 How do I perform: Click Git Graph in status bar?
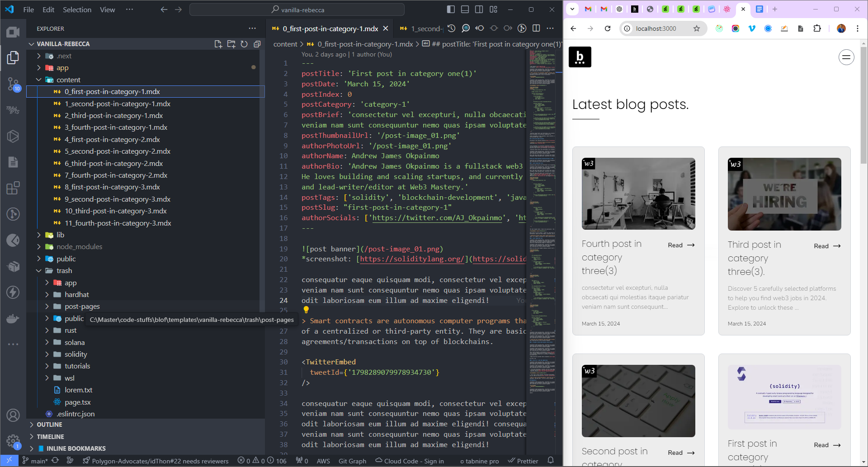[352, 461]
